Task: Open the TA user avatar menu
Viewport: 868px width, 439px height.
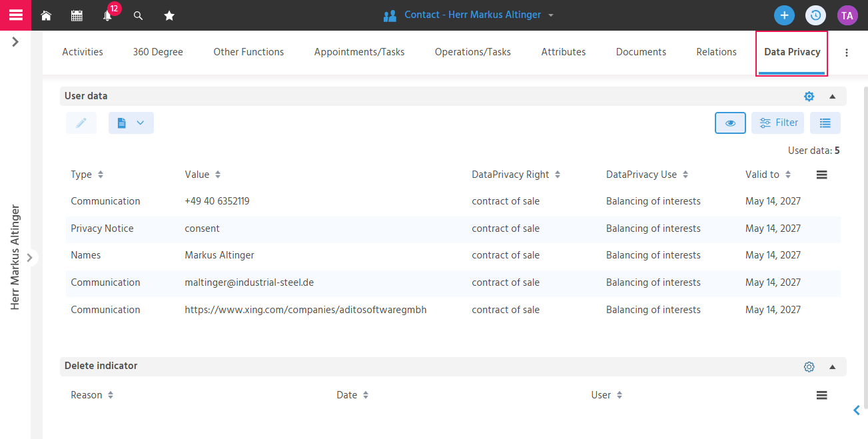Action: pos(847,15)
